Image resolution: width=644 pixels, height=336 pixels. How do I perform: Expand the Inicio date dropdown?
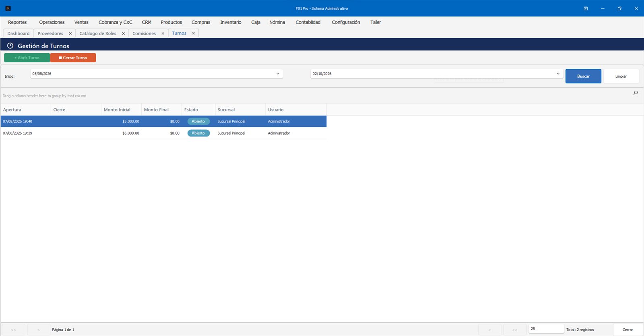click(278, 74)
